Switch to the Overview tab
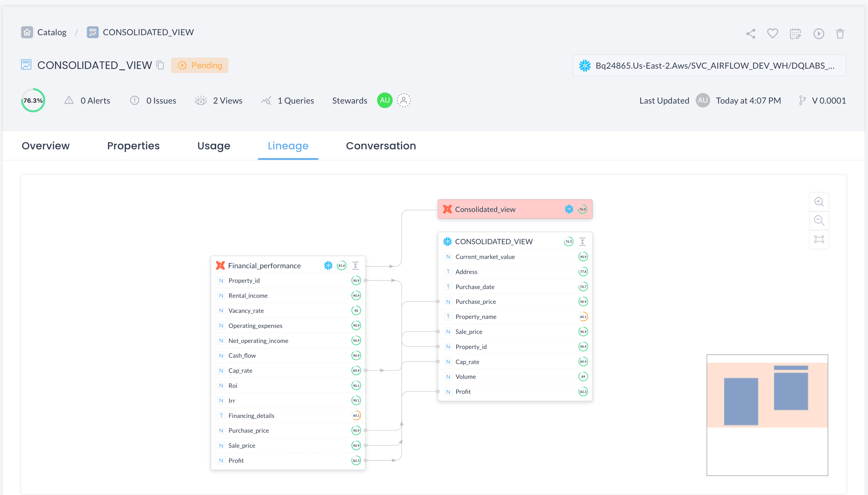Screen dimensions: 868x495 tap(45, 145)
